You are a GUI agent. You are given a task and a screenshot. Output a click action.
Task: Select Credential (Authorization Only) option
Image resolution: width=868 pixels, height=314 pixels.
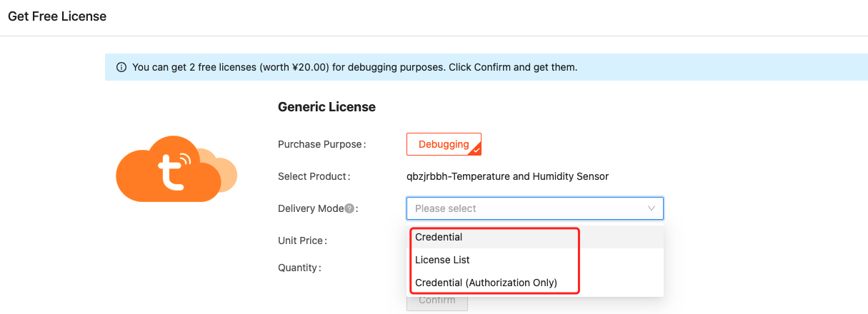click(486, 283)
